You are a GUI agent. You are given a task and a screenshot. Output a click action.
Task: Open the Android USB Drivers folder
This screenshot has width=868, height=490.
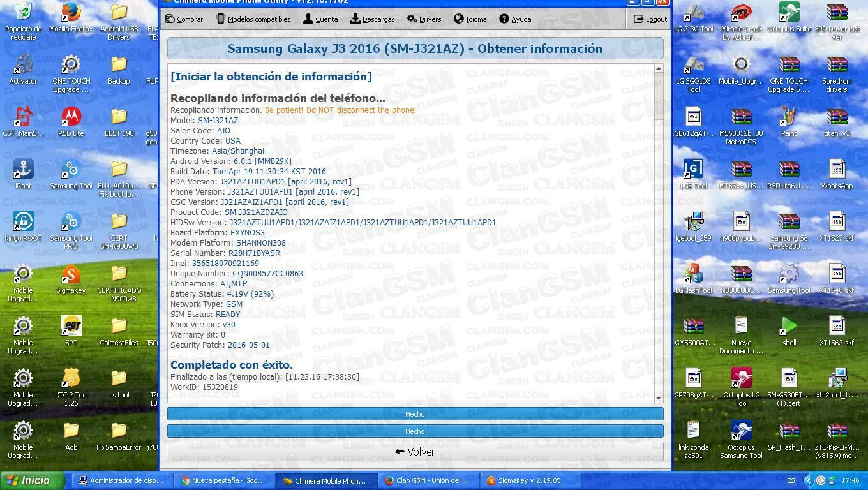click(119, 21)
